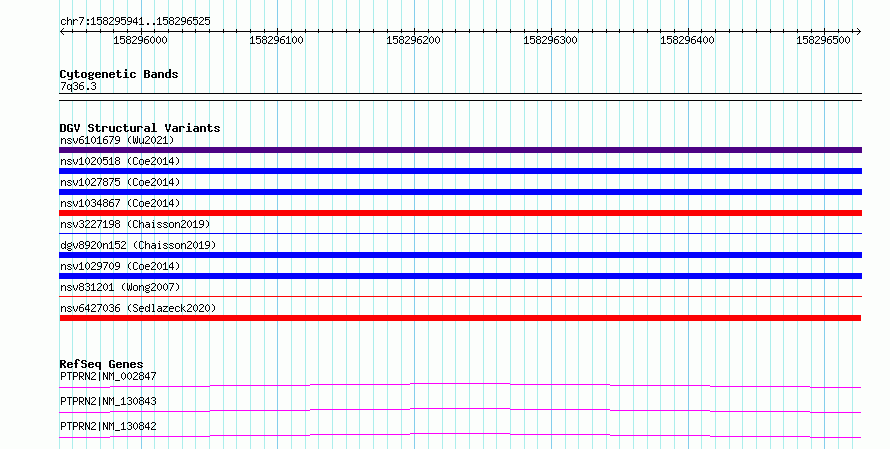Click the magenta NM_130842 intron line

pos(460,435)
